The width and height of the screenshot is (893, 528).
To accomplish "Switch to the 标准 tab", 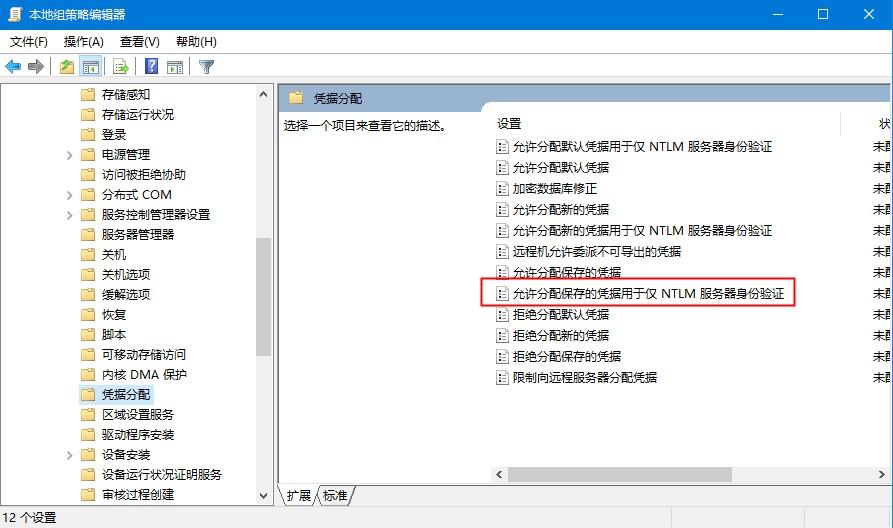I will (335, 496).
